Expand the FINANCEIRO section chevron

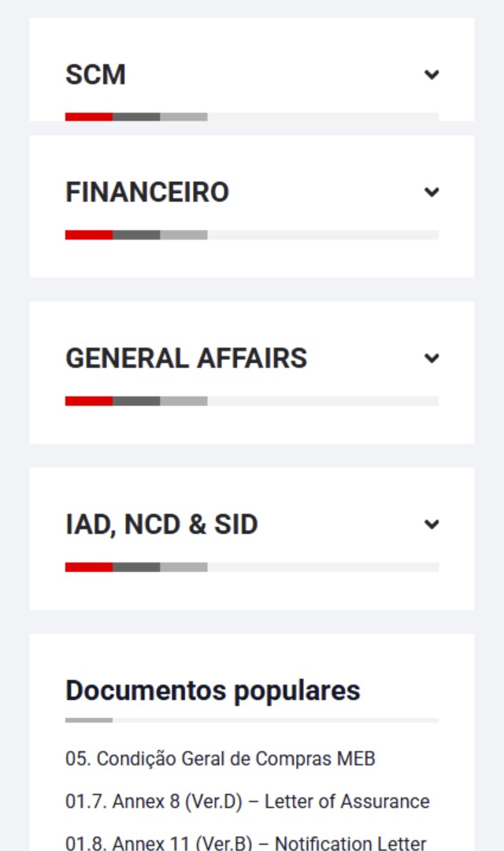[x=431, y=192]
